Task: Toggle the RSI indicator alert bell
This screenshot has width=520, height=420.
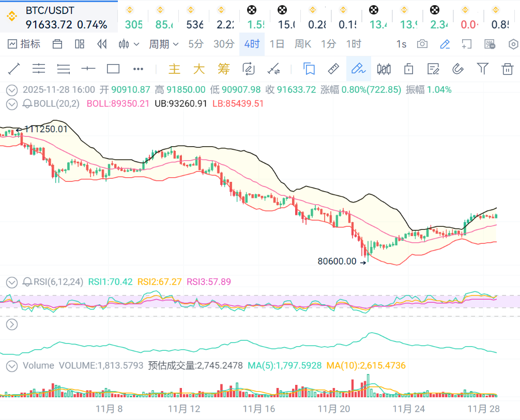Action: pos(27,282)
